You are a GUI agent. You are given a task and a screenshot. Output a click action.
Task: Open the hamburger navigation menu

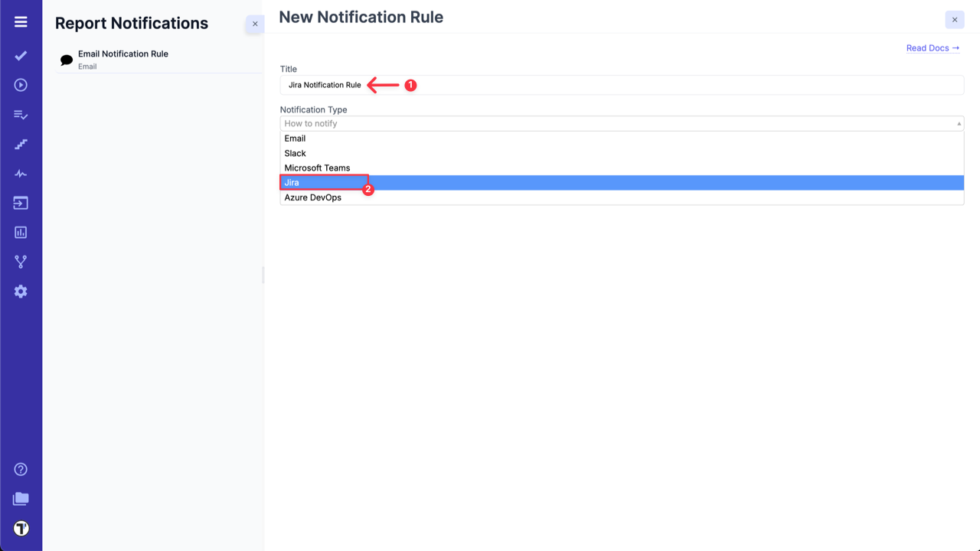(21, 21)
